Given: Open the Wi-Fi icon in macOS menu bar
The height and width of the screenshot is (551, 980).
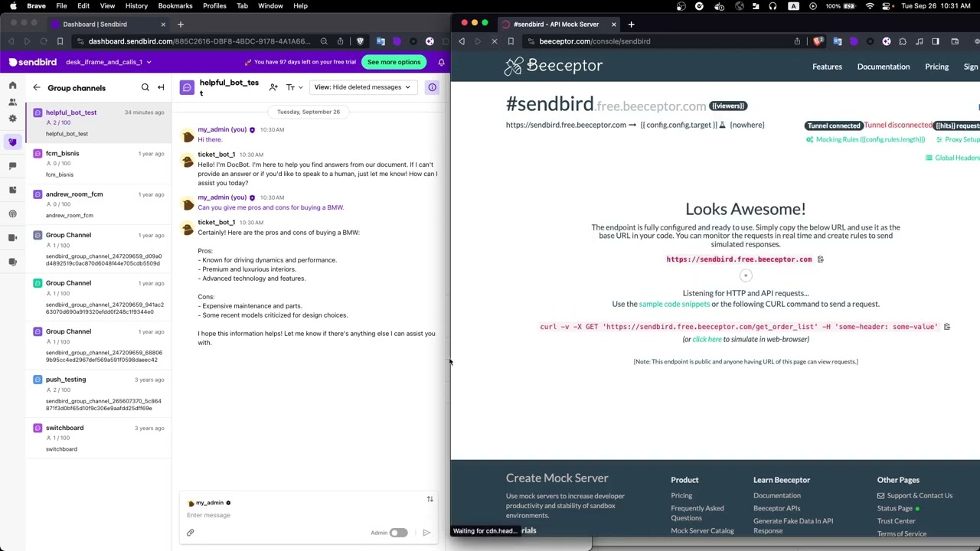Looking at the screenshot, I should (870, 6).
